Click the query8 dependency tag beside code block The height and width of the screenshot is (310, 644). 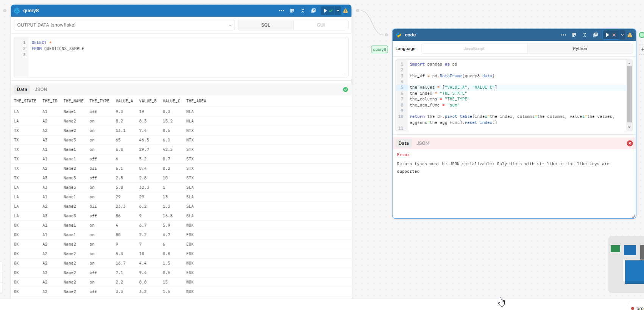click(x=379, y=49)
